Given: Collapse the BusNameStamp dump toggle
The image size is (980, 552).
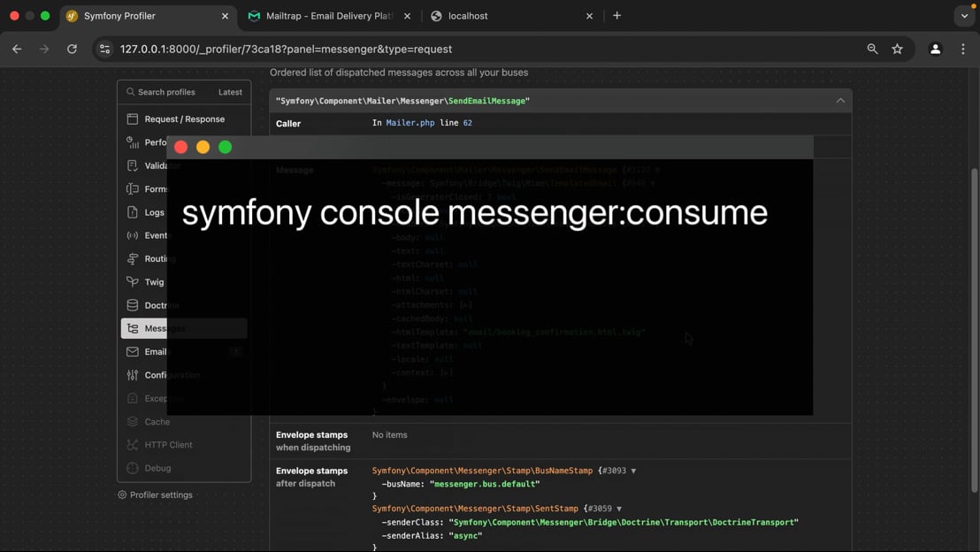Looking at the screenshot, I should click(x=633, y=471).
